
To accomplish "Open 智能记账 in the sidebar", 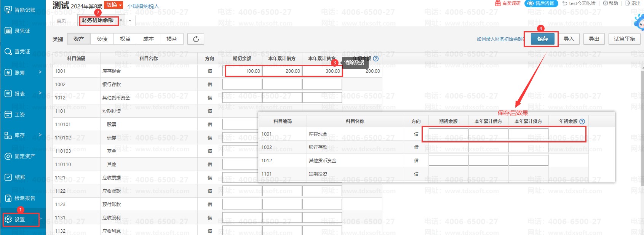I will 20,10.
